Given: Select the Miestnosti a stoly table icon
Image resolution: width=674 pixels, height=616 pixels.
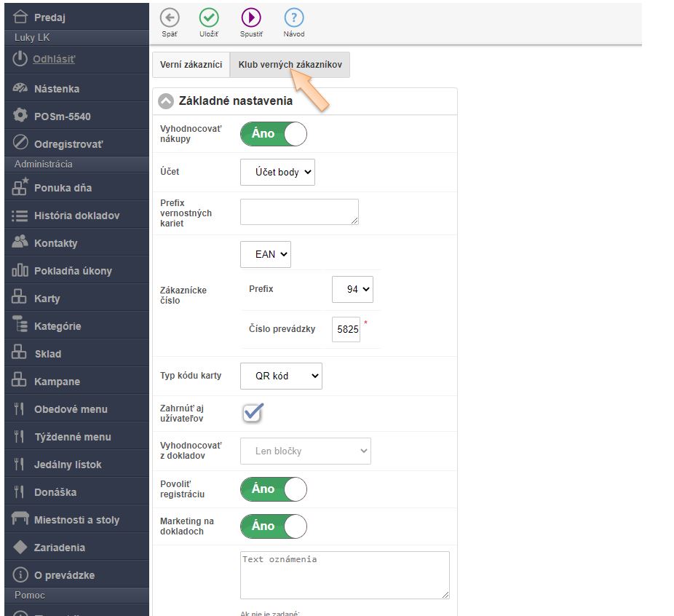Looking at the screenshot, I should point(20,520).
